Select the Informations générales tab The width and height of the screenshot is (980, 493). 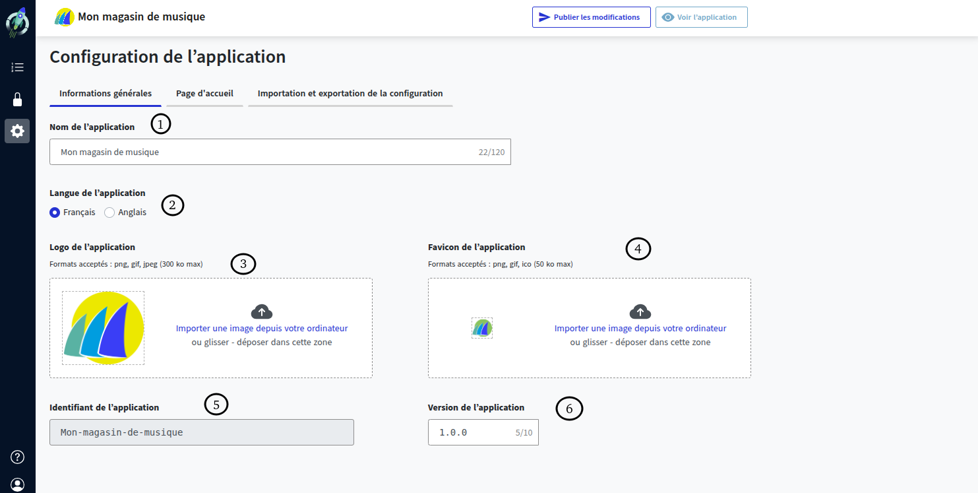(105, 93)
